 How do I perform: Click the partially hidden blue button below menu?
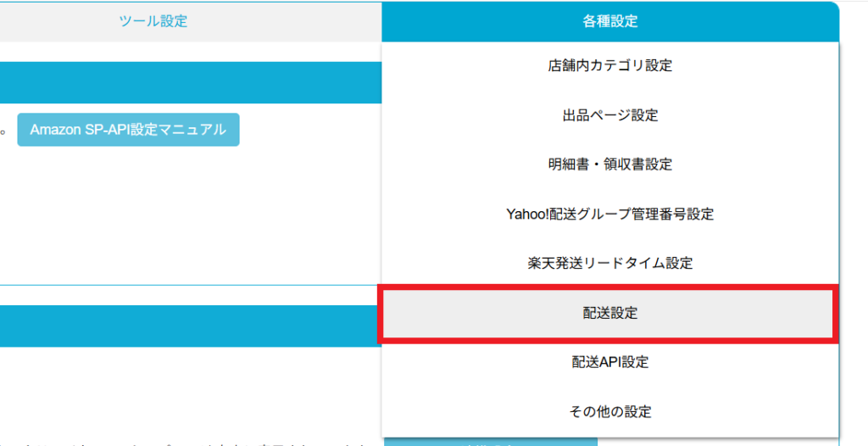click(490, 441)
